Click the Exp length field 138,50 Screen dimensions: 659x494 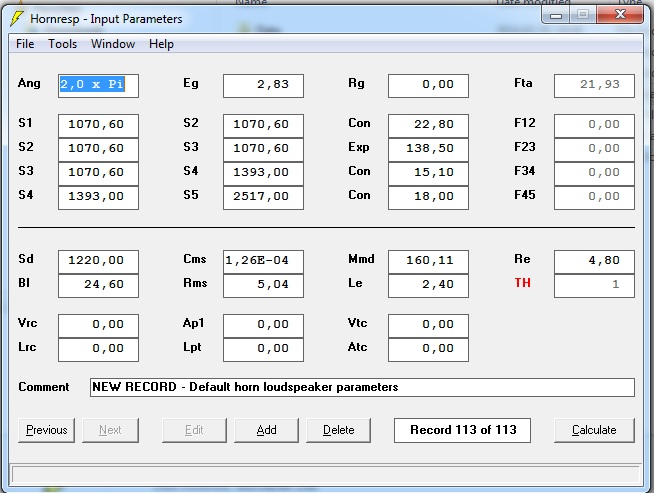[428, 149]
